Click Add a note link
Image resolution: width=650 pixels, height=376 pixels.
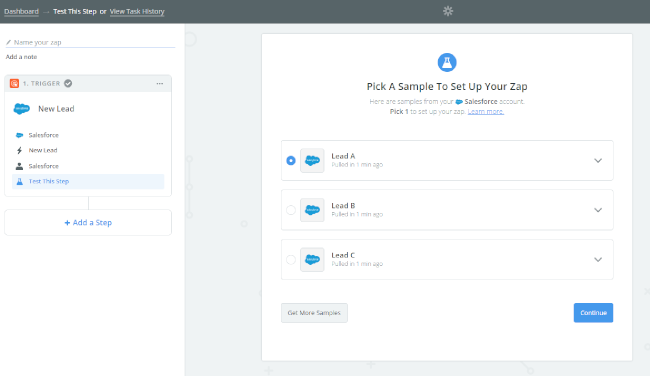pos(21,57)
